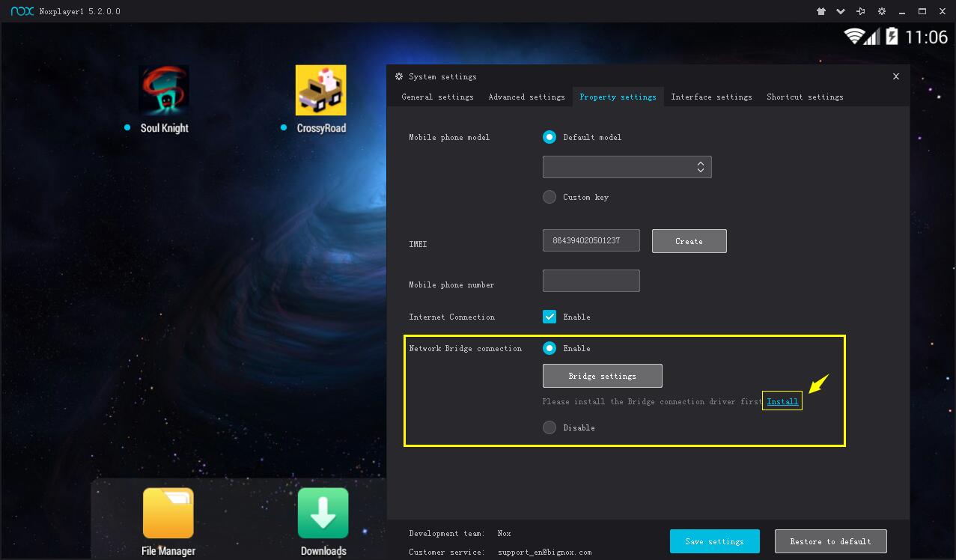
Task: Select the Custom key radio option
Action: pos(549,197)
